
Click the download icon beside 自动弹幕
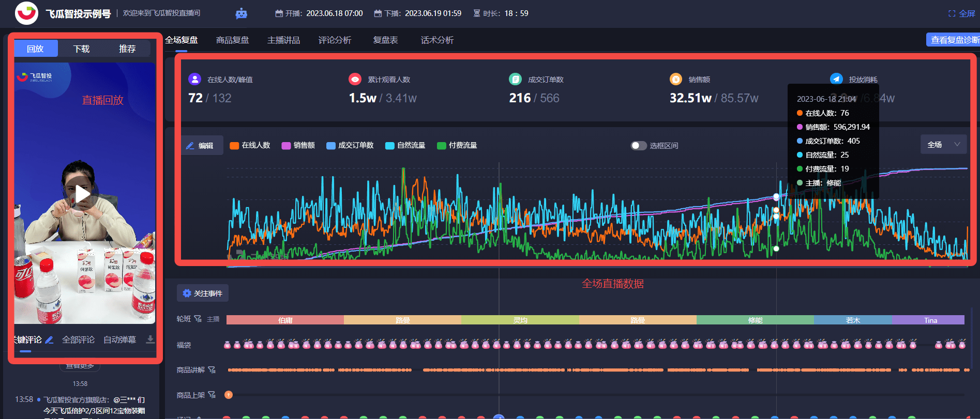[150, 339]
